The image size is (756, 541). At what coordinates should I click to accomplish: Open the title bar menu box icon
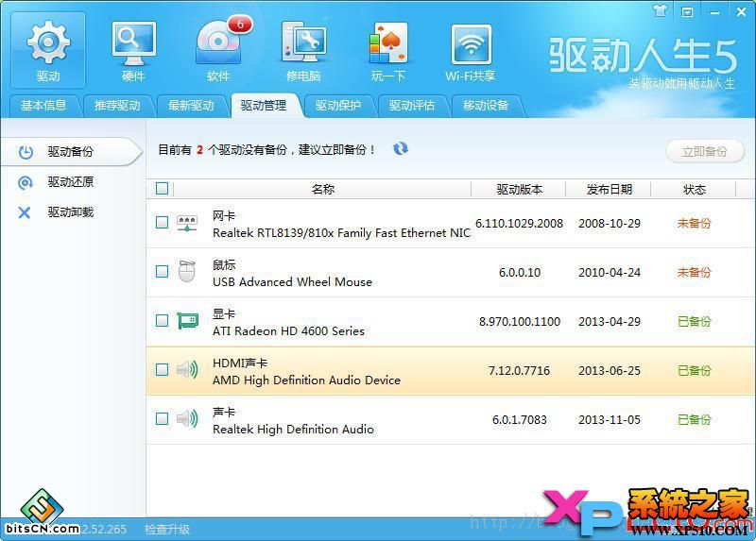pos(687,12)
